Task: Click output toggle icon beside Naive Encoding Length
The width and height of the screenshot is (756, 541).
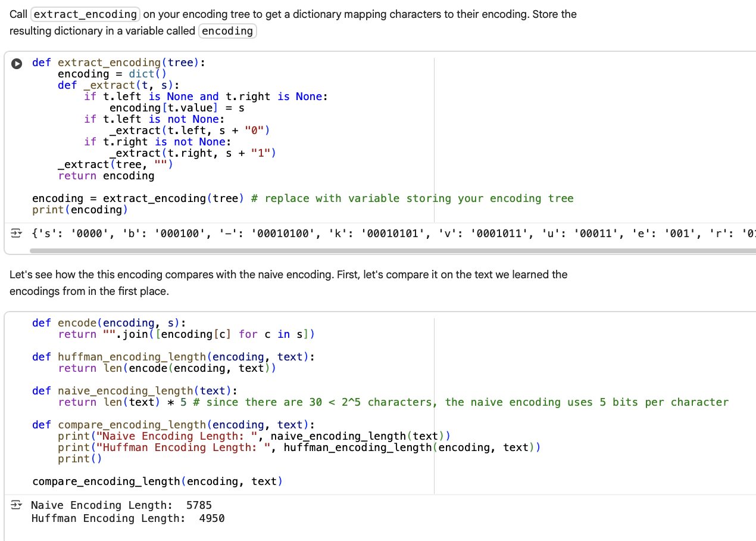Action: pos(18,505)
